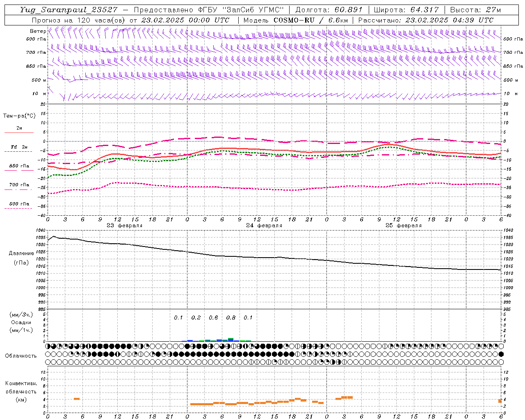
Task: Click the (км) unit under convective cloud label
Action: point(21,399)
